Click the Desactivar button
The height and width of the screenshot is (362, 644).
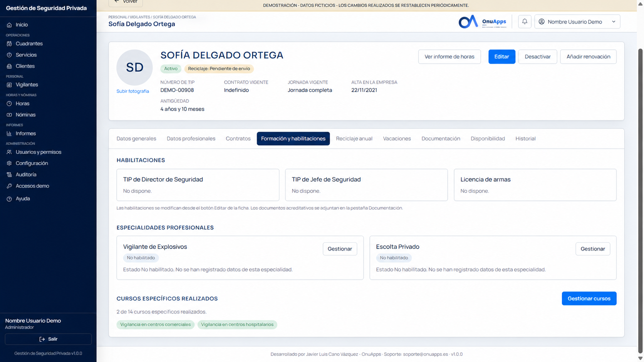(x=538, y=57)
